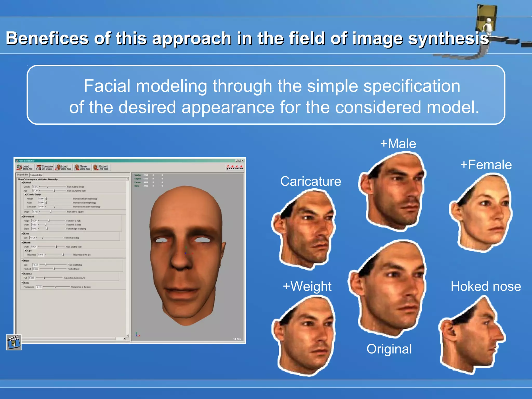Click the Eyes Size slider

(50, 238)
